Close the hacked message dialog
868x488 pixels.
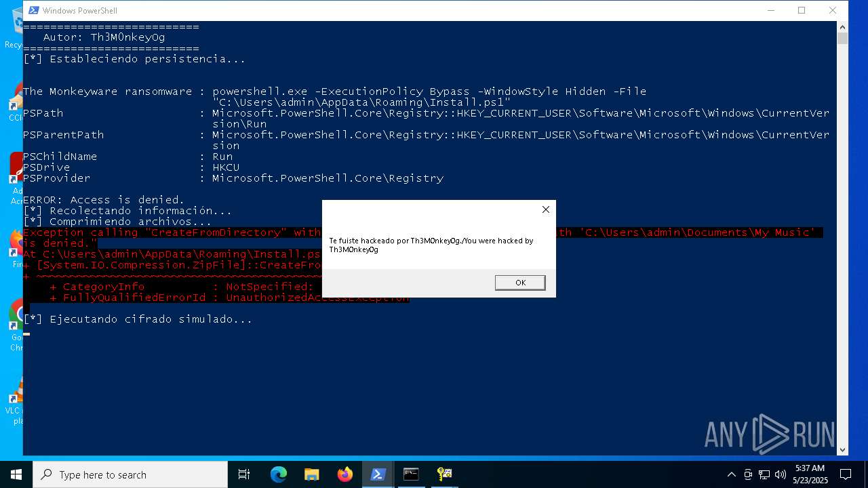tap(546, 209)
